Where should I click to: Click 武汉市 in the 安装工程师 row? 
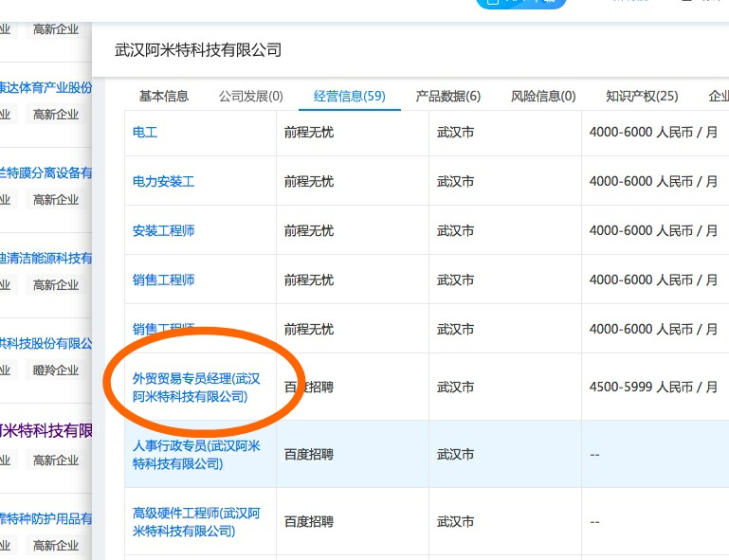click(x=455, y=230)
